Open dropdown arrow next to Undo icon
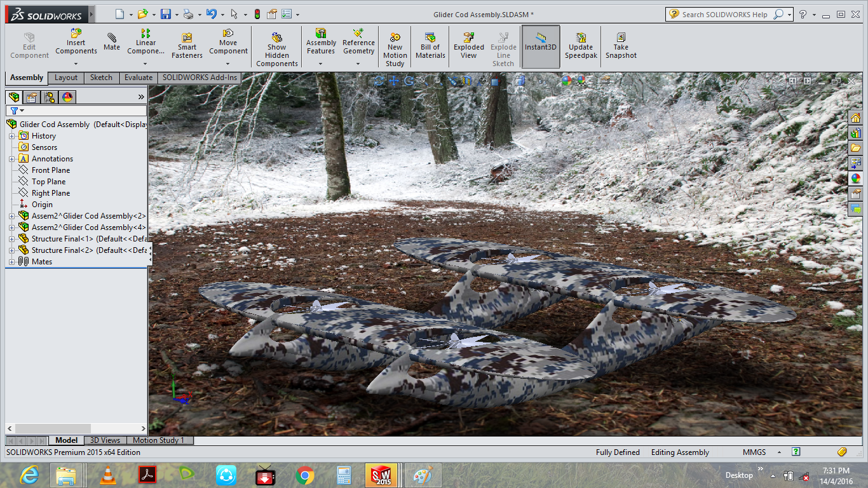Screen dimensions: 868x488 point(222,15)
